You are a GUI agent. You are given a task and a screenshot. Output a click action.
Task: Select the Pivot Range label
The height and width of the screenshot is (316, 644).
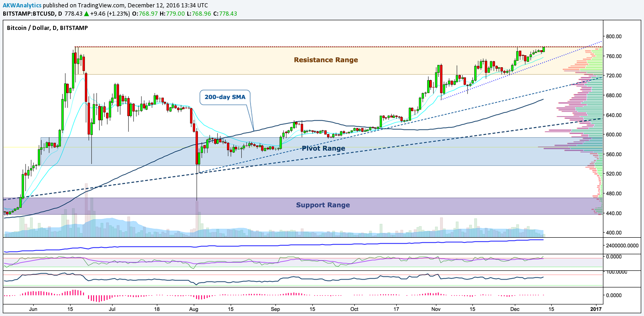tap(323, 148)
